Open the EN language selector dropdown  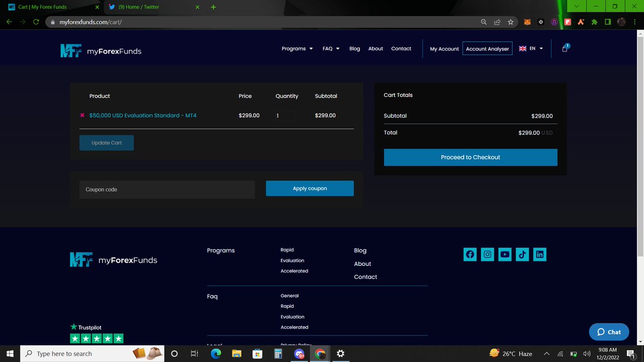pos(531,49)
